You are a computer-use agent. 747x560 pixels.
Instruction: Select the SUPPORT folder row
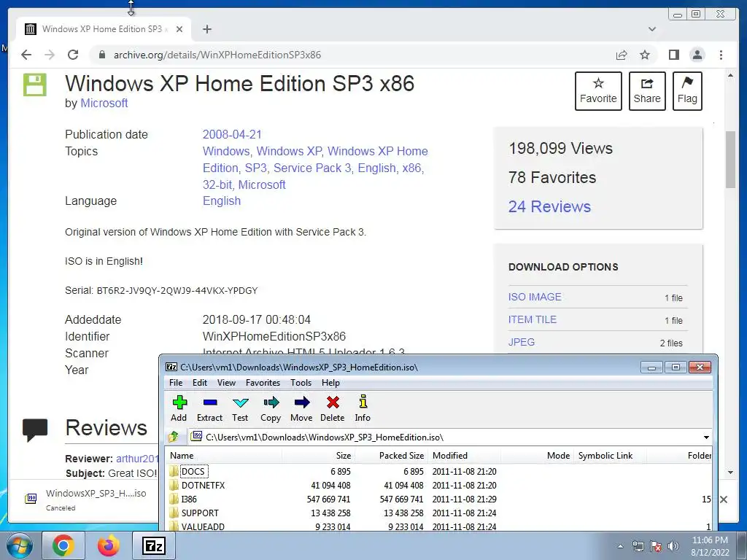coord(200,513)
